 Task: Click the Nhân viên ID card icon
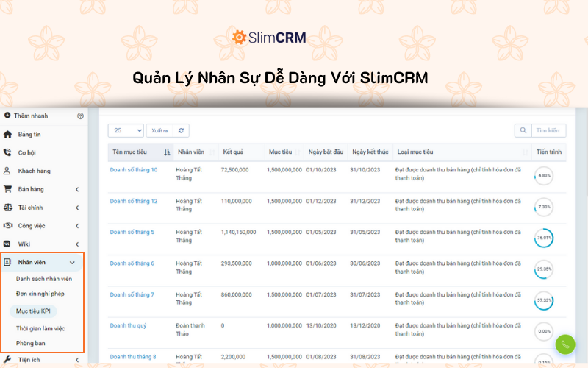(7, 262)
